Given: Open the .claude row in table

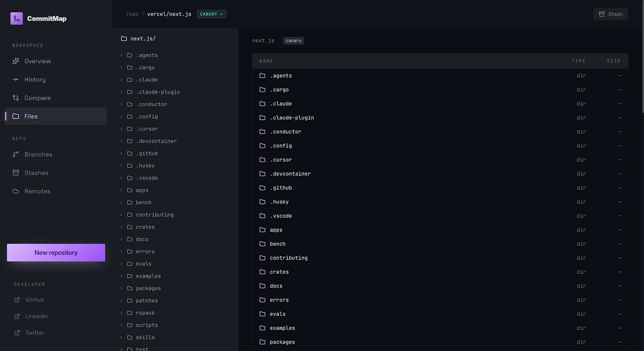Looking at the screenshot, I should pyautogui.click(x=440, y=104).
